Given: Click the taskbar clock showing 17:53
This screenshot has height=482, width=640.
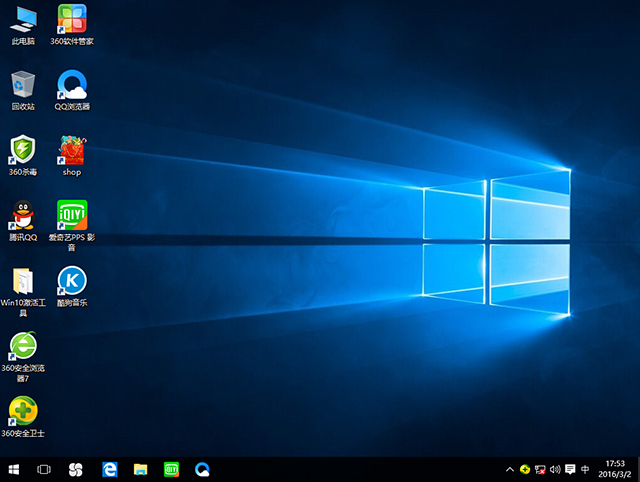Looking at the screenshot, I should (x=615, y=469).
